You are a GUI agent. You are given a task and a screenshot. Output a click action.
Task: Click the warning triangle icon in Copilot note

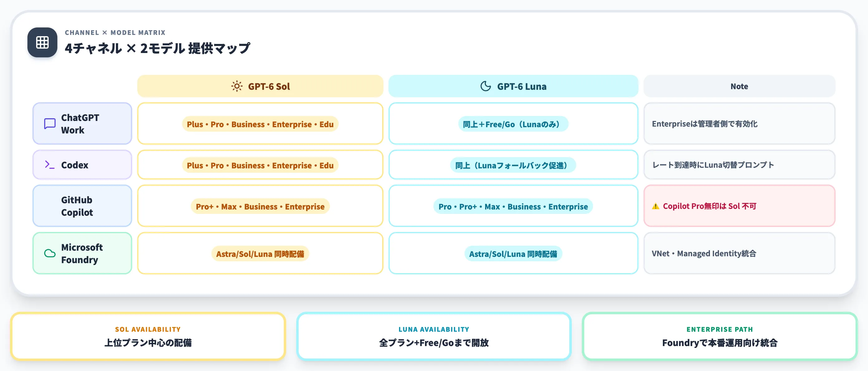[655, 206]
